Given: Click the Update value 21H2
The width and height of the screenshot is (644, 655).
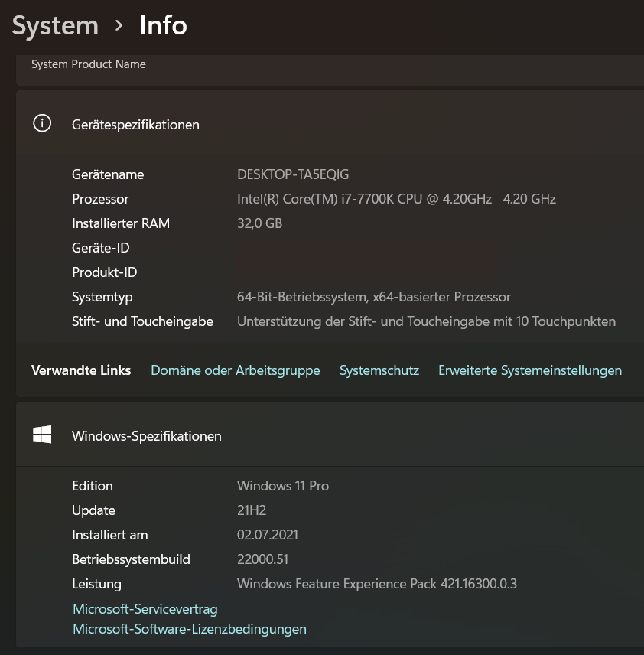Looking at the screenshot, I should [x=252, y=510].
